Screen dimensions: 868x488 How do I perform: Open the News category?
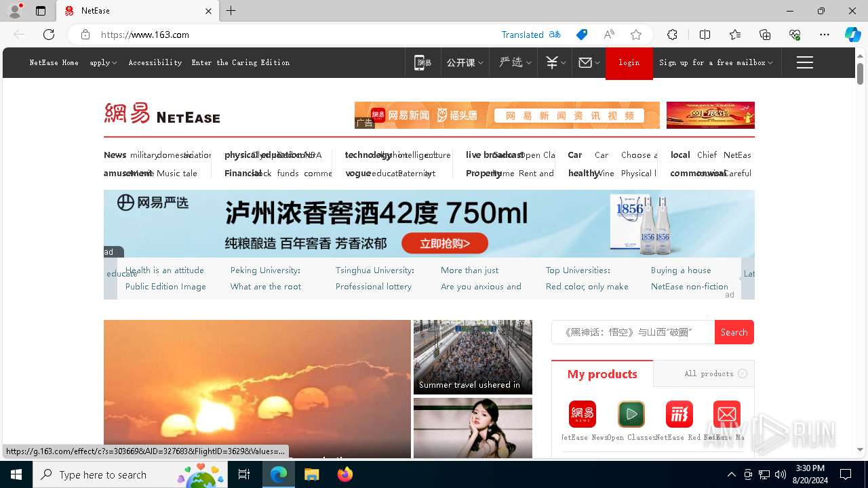click(x=115, y=155)
